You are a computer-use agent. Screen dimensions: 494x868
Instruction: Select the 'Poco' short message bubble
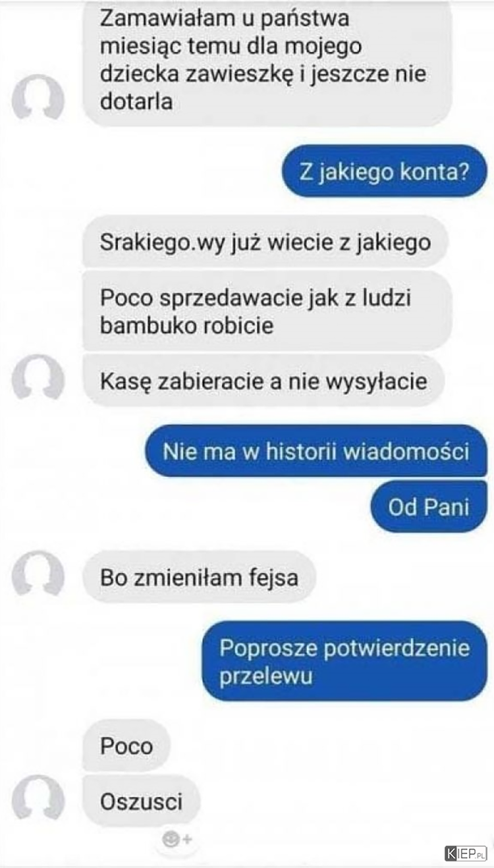click(x=126, y=746)
